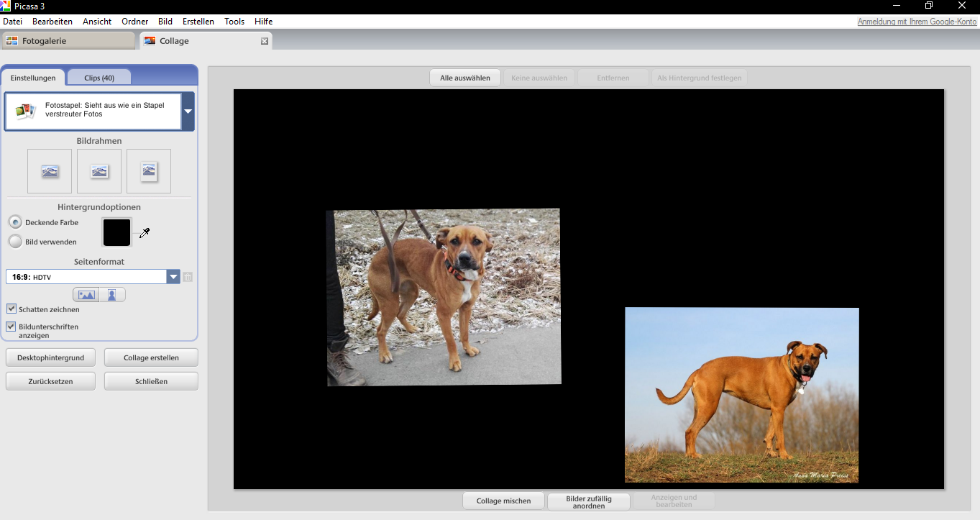Pick a background color with the eyedropper

145,233
